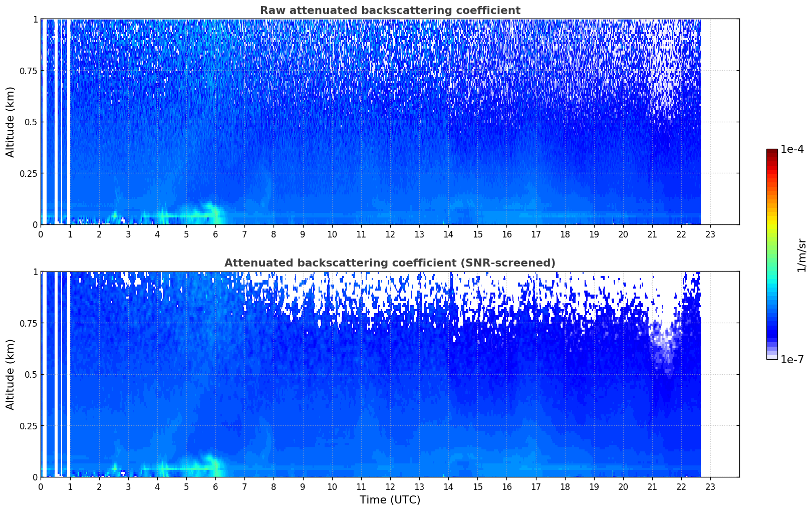This screenshot has width=812, height=511.
Task: Click the '0.75' altitude tick of SNR-screened plot
Action: [29, 323]
